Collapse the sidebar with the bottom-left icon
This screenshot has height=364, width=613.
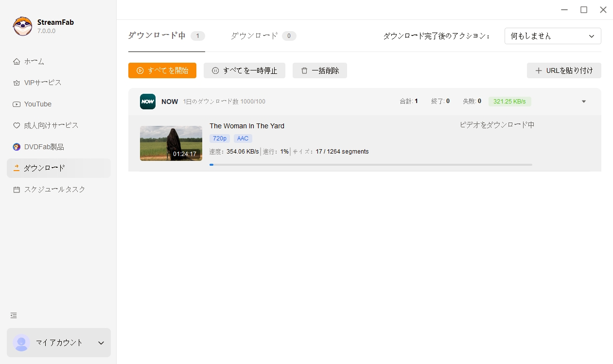pyautogui.click(x=13, y=315)
